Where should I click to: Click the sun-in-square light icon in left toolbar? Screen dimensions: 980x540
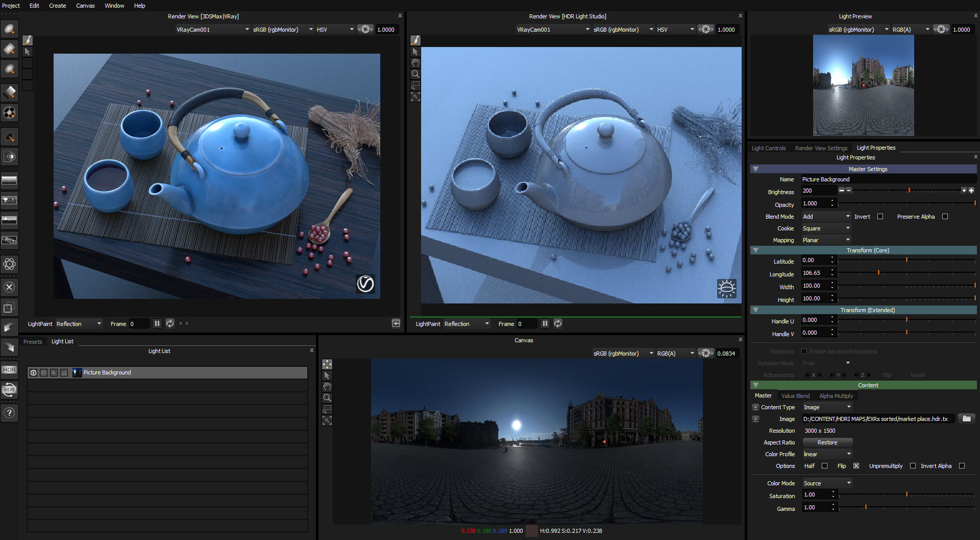[x=9, y=157]
